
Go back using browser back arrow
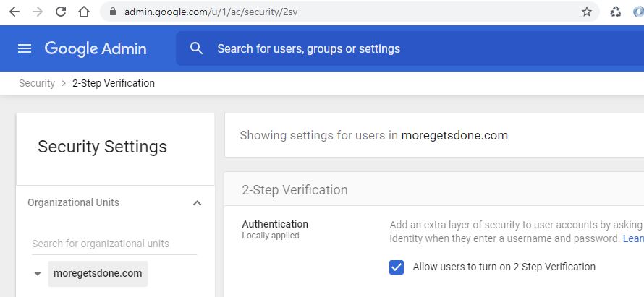[x=14, y=12]
